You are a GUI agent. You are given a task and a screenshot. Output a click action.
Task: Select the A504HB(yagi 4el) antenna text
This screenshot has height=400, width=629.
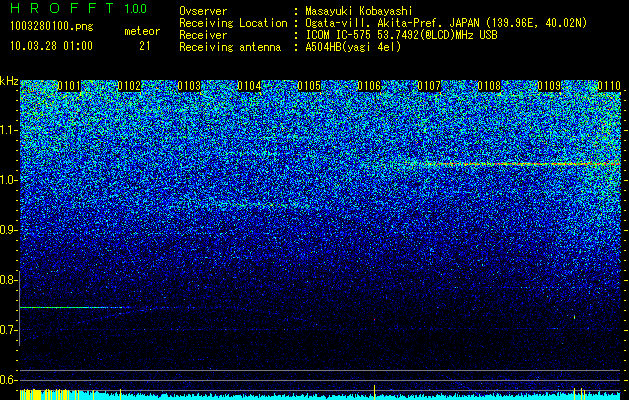pyautogui.click(x=353, y=47)
